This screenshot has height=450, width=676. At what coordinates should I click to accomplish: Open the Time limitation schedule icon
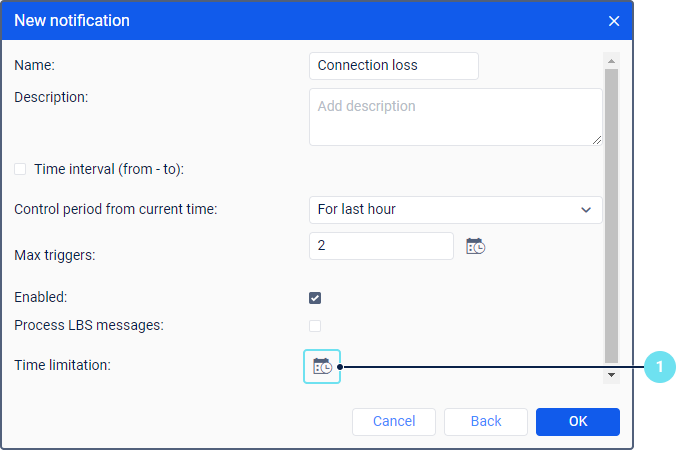pyautogui.click(x=321, y=366)
